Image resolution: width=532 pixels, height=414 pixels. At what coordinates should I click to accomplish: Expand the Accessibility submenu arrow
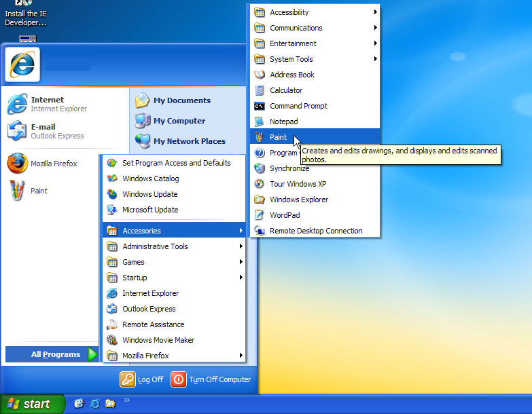pyautogui.click(x=375, y=12)
